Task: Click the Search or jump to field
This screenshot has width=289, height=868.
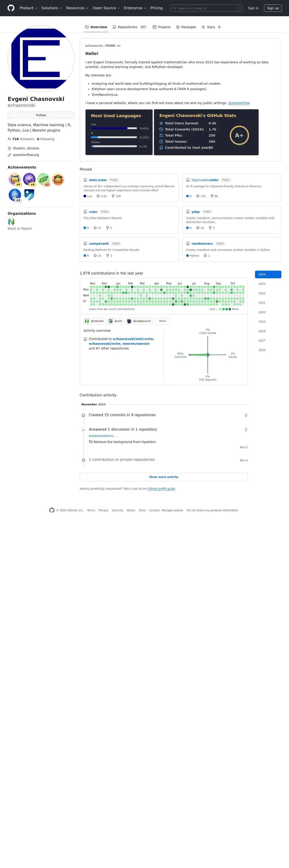Action: tap(207, 8)
